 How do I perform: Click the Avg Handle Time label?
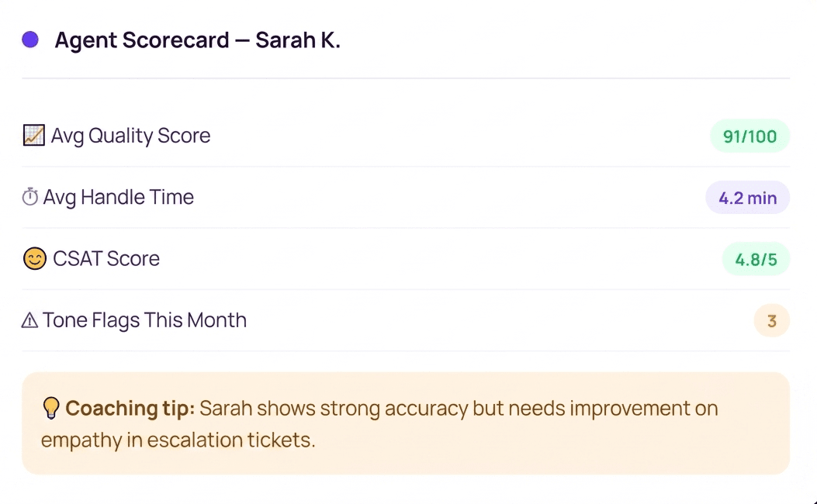(x=118, y=197)
